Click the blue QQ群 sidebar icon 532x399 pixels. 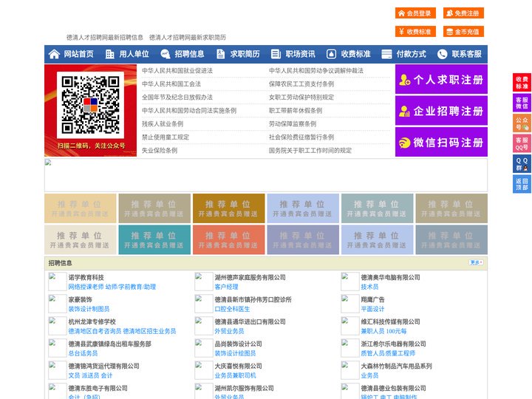tap(522, 164)
